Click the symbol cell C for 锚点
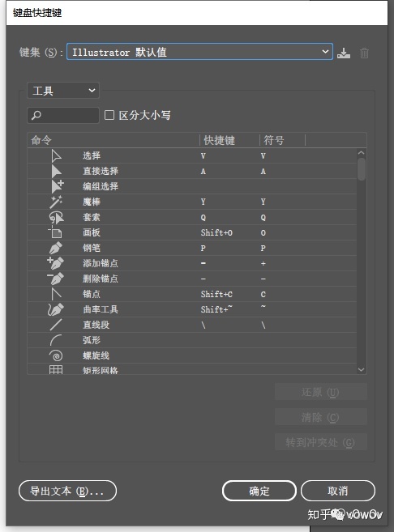 point(263,294)
